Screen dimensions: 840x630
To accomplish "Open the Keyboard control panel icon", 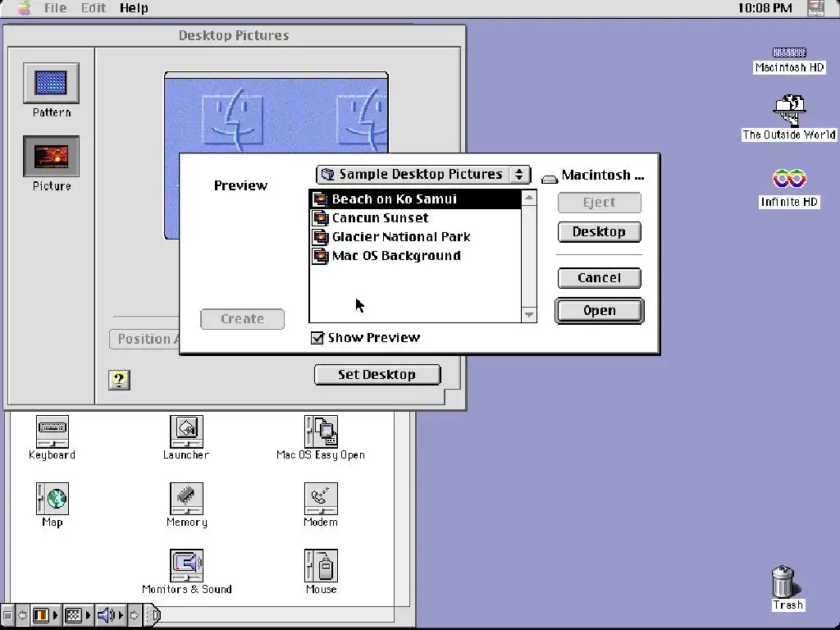I will click(52, 431).
